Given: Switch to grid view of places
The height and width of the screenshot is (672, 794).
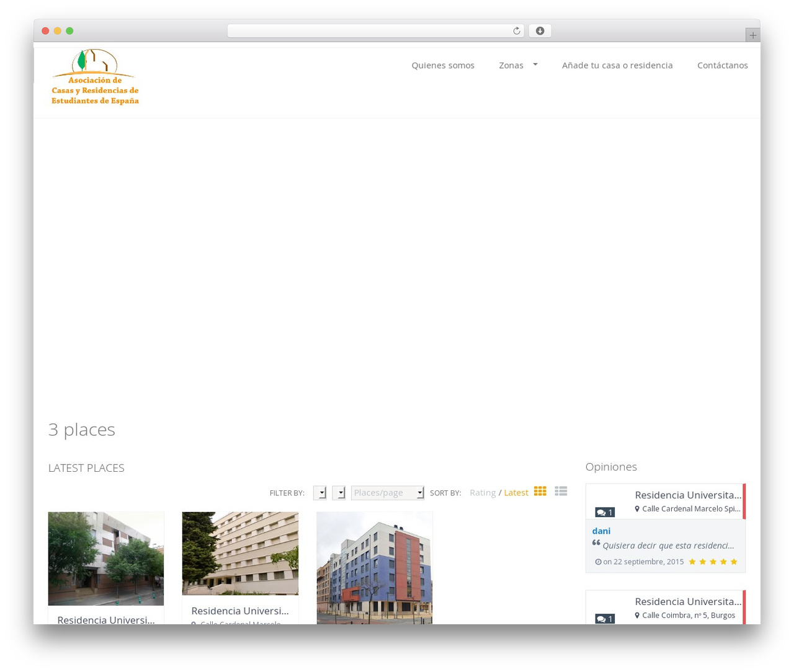Looking at the screenshot, I should coord(540,491).
